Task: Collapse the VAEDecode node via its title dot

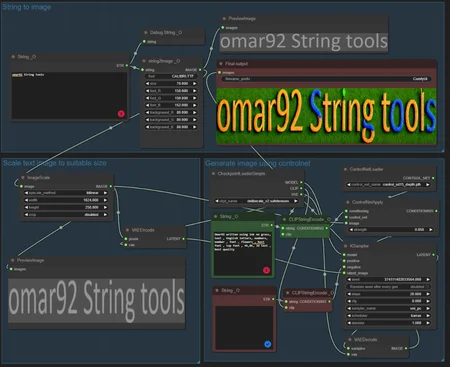Action: coord(350,339)
